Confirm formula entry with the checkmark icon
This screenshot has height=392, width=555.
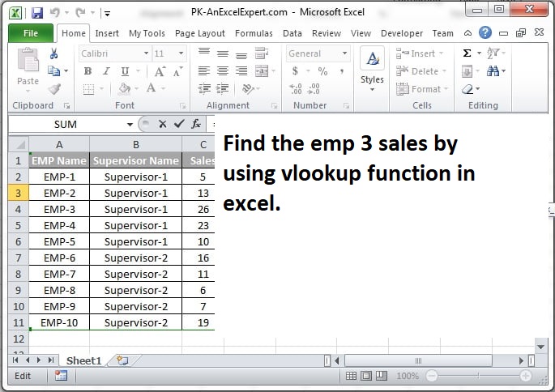click(179, 124)
